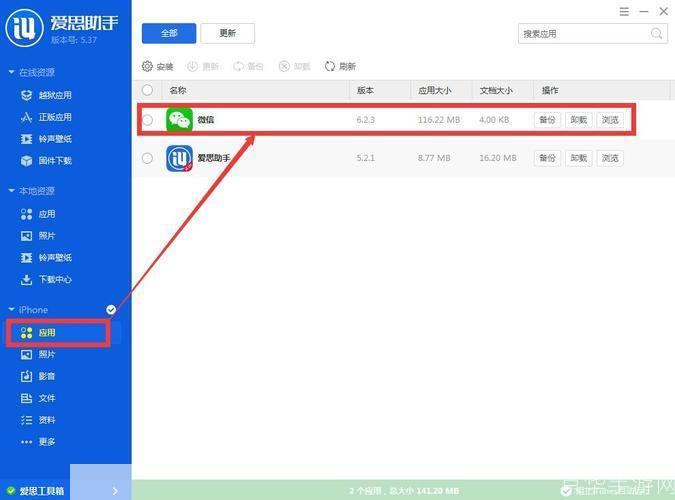The width and height of the screenshot is (675, 500).
Task: Open 下载中心 in sidebar
Action: (46, 280)
